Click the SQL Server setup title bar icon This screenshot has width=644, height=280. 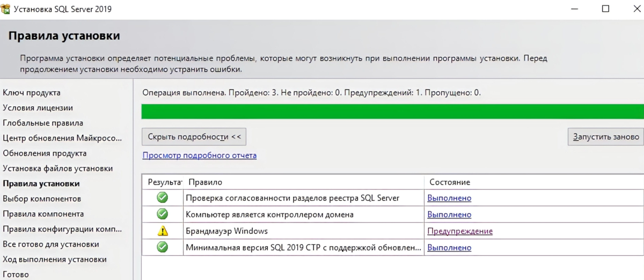pyautogui.click(x=5, y=9)
